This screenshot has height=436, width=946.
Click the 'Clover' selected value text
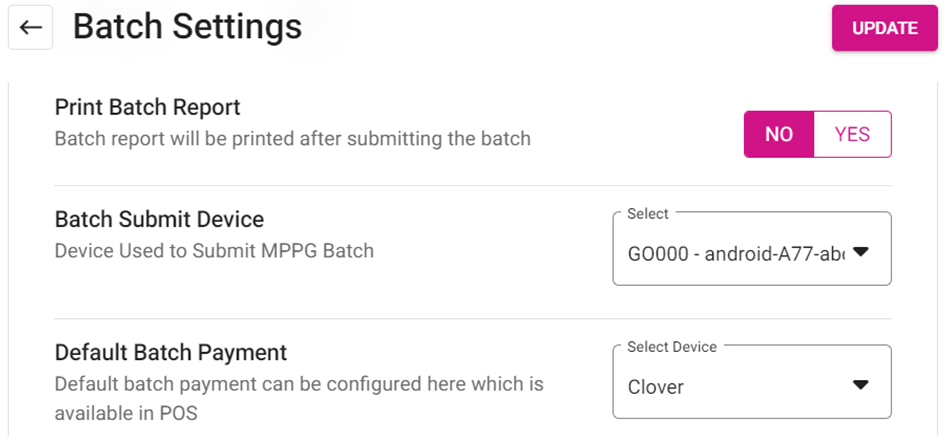656,386
